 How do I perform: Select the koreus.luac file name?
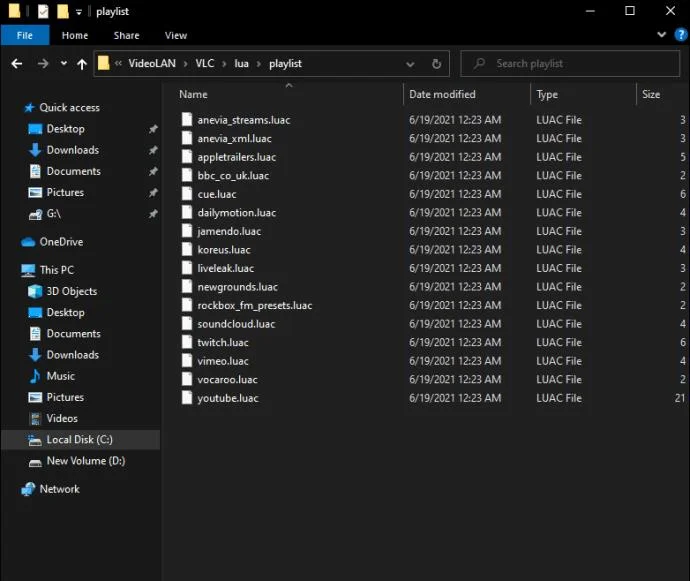coord(224,250)
